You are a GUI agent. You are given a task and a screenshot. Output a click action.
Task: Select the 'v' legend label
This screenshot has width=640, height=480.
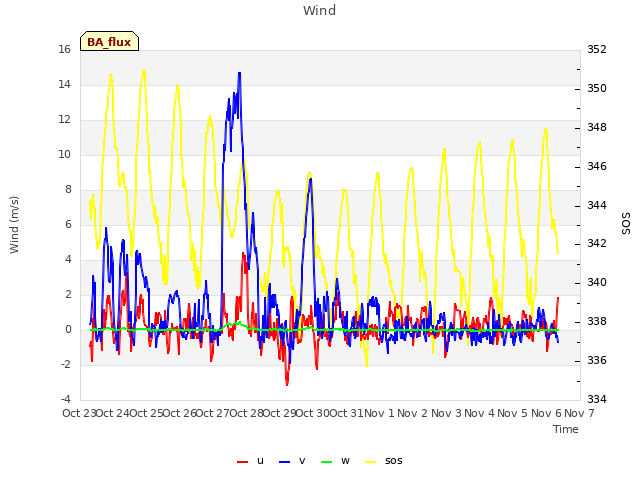[302, 461]
